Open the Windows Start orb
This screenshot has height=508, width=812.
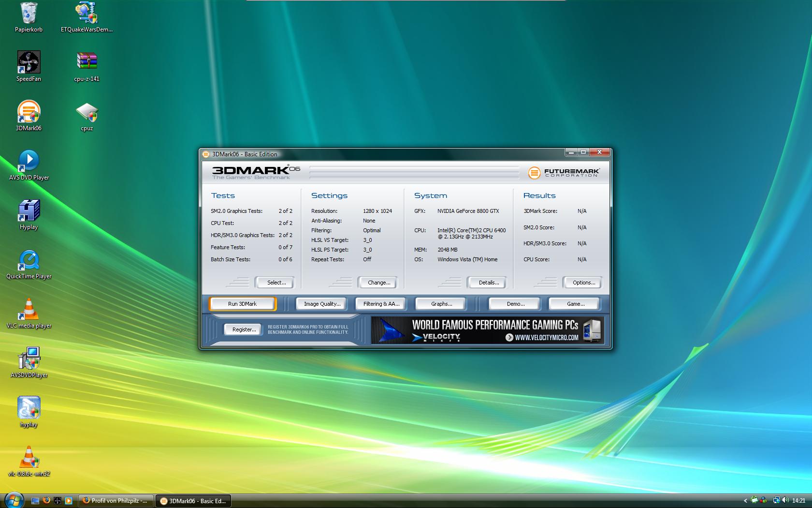pos(14,500)
